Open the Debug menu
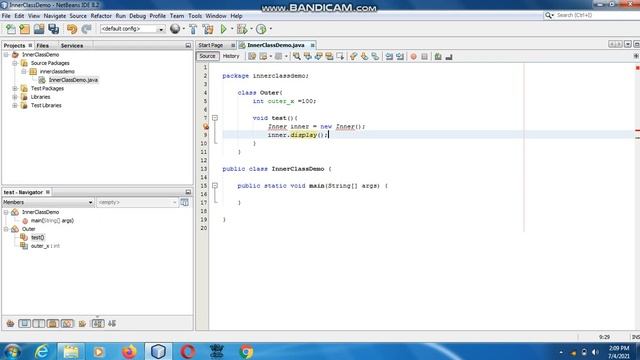Screen dimensions: 640x360 pos(138,16)
